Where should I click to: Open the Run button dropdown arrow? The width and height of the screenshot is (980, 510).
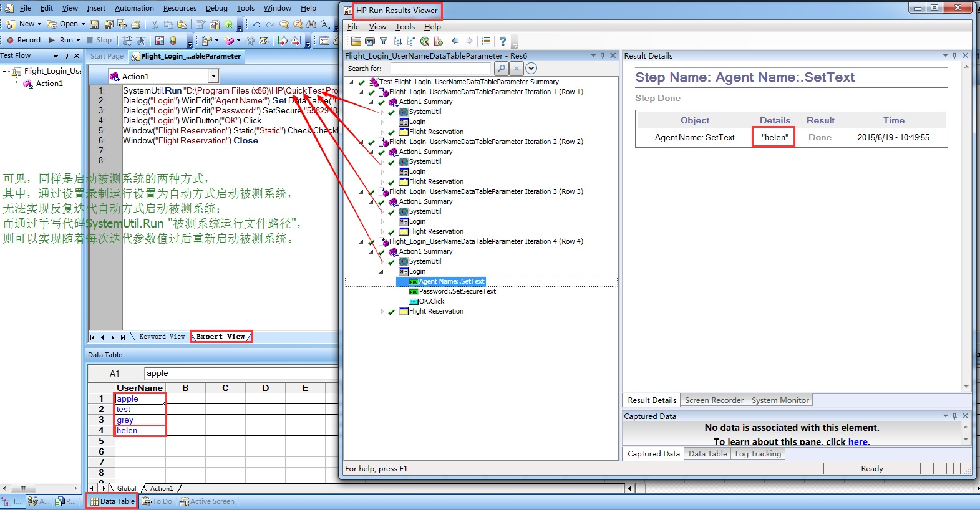78,41
